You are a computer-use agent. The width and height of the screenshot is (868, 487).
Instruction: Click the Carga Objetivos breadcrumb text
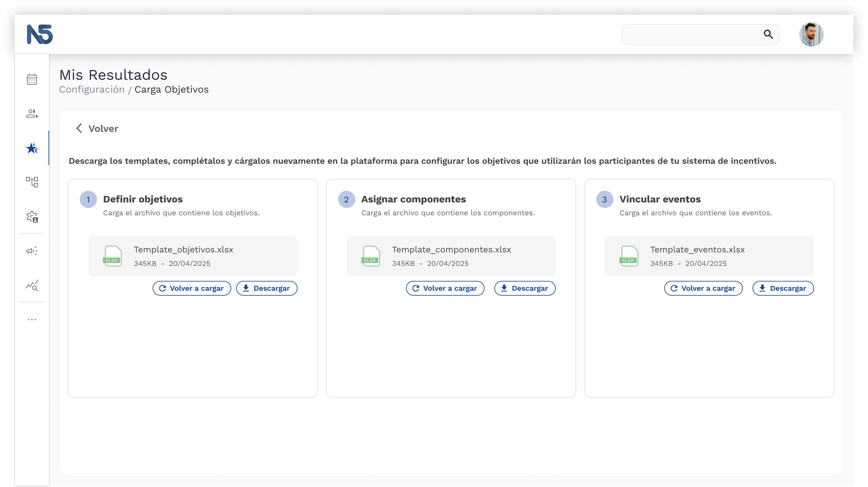pyautogui.click(x=172, y=90)
